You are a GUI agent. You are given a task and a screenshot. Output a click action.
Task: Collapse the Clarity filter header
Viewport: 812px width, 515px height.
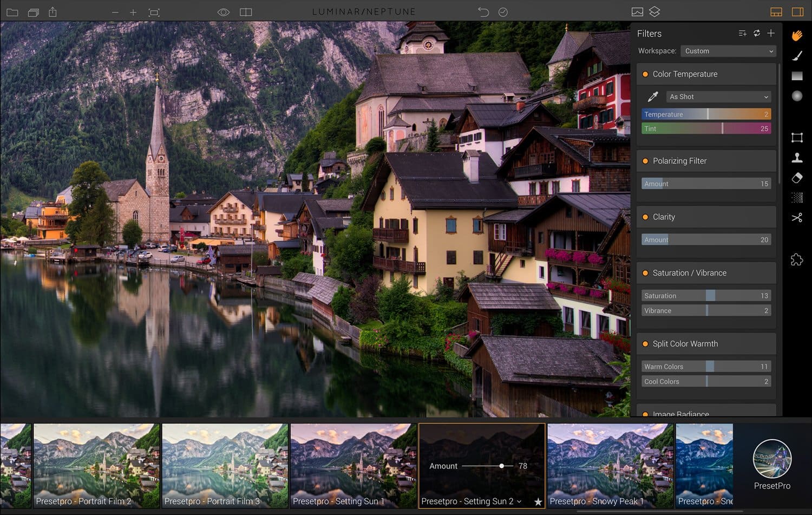click(x=706, y=217)
